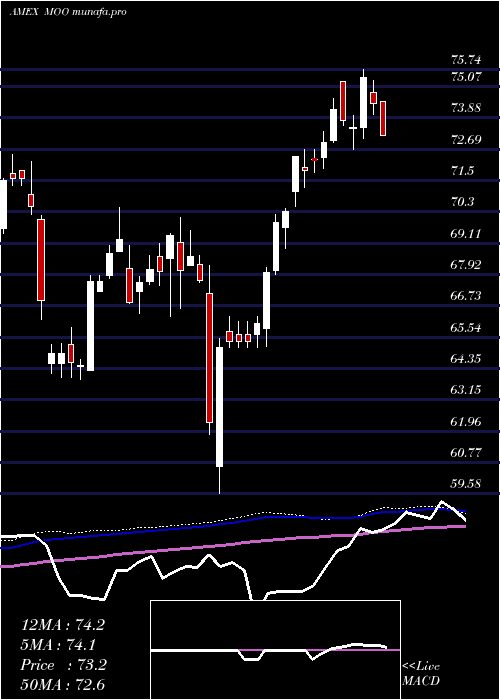Select the 75.74 price axis label
This screenshot has width=500, height=700.
(466, 59)
